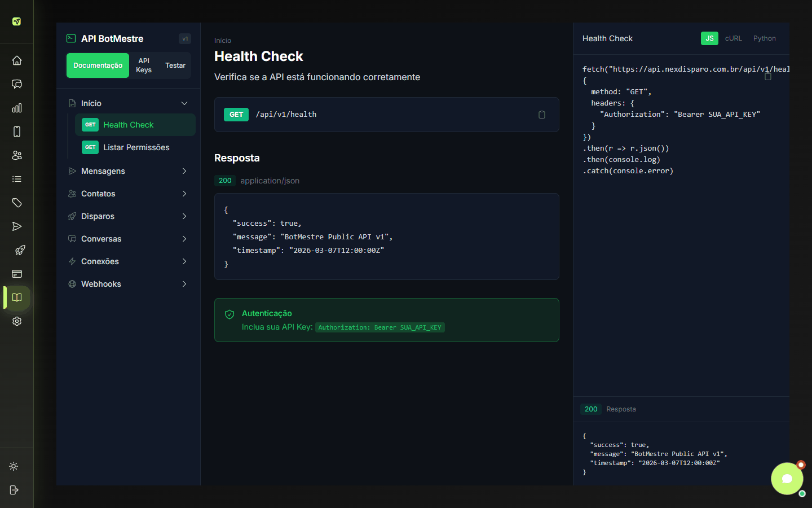
Task: Open the Listar Permissões endpoint
Action: (135, 147)
